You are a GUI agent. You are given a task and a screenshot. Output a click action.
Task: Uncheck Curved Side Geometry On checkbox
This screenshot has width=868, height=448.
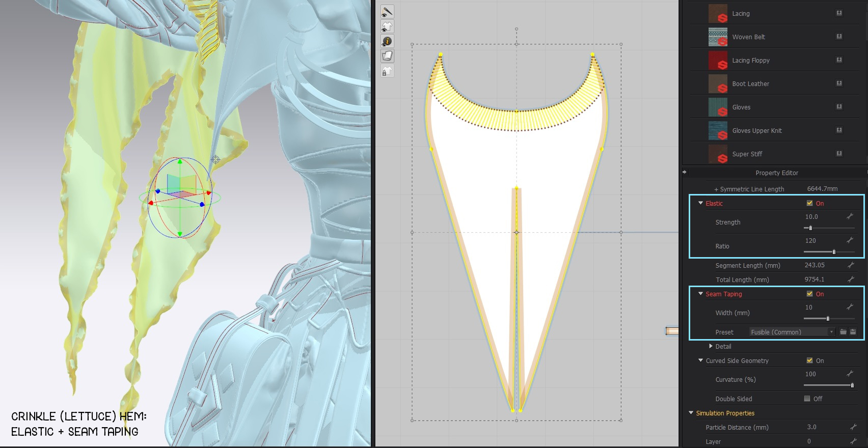click(x=809, y=360)
